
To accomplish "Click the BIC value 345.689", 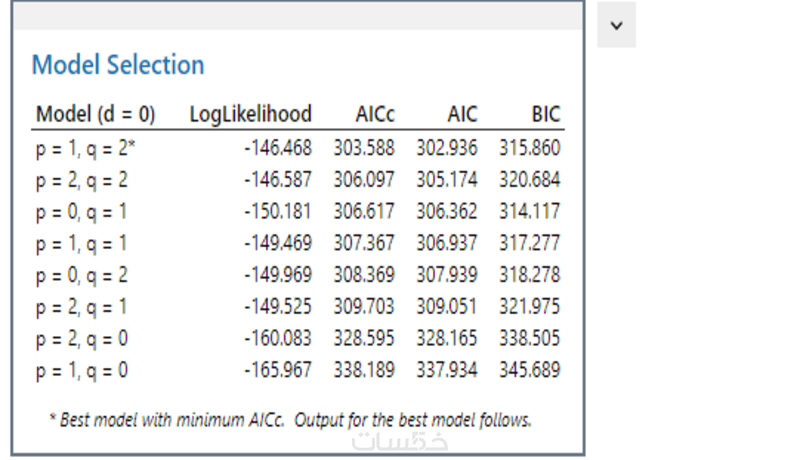I will pos(529,371).
